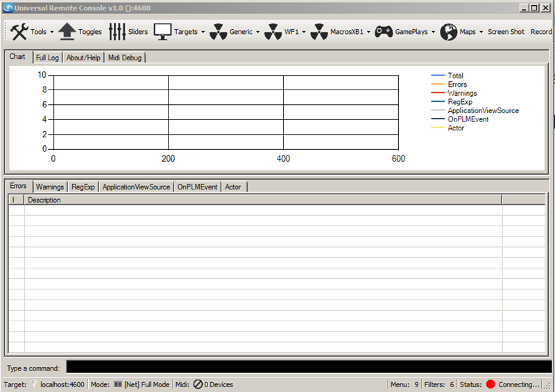Click the MacrosXB1 radiation icon
555x392 pixels.
pos(319,31)
